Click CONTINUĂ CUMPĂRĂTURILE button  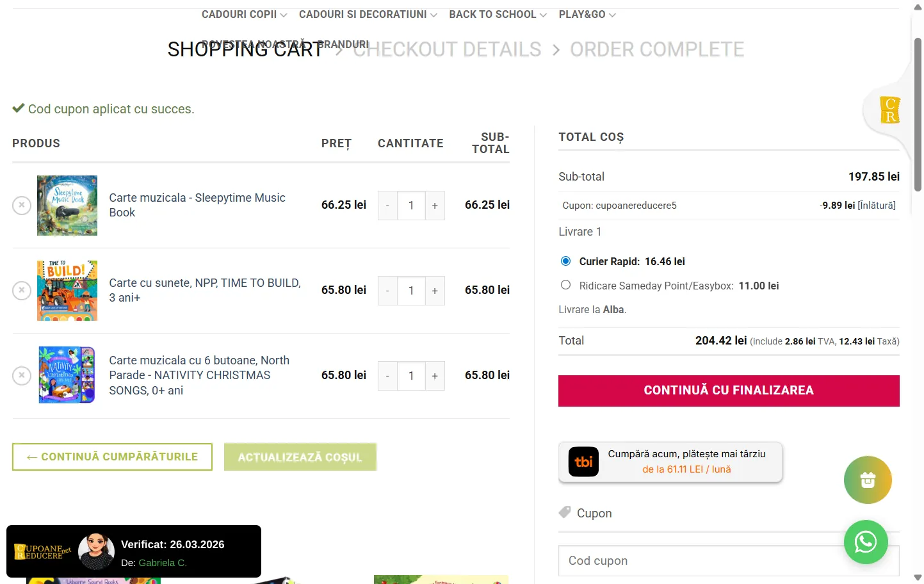(112, 457)
